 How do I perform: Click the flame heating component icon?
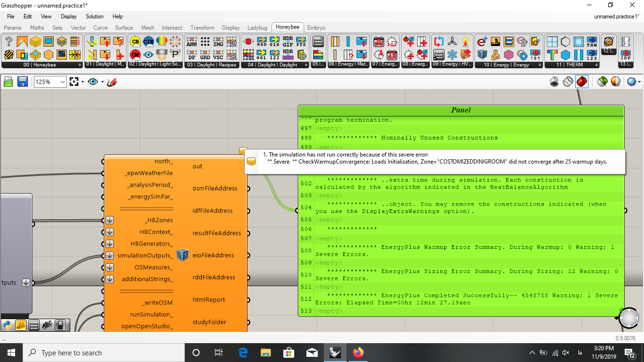(x=466, y=41)
